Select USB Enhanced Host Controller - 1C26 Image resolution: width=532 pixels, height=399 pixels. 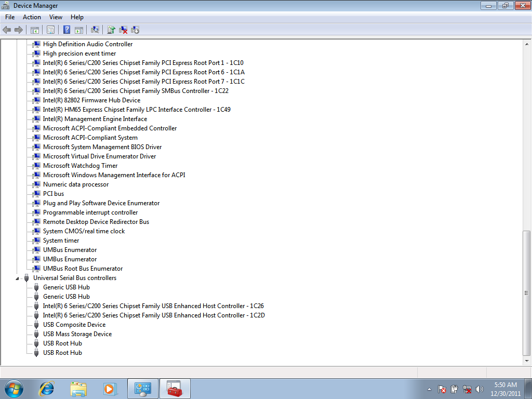(x=153, y=306)
